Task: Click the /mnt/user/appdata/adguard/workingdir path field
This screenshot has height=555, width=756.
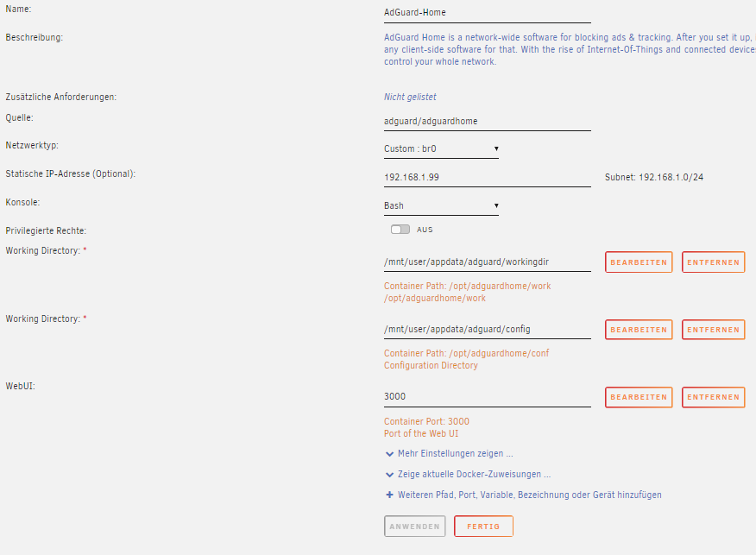Action: (487, 262)
